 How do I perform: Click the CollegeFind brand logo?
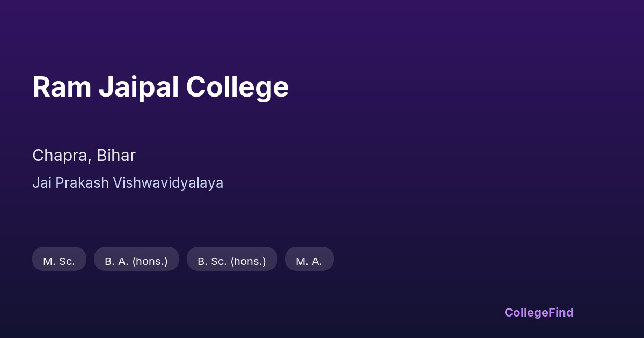coord(539,312)
